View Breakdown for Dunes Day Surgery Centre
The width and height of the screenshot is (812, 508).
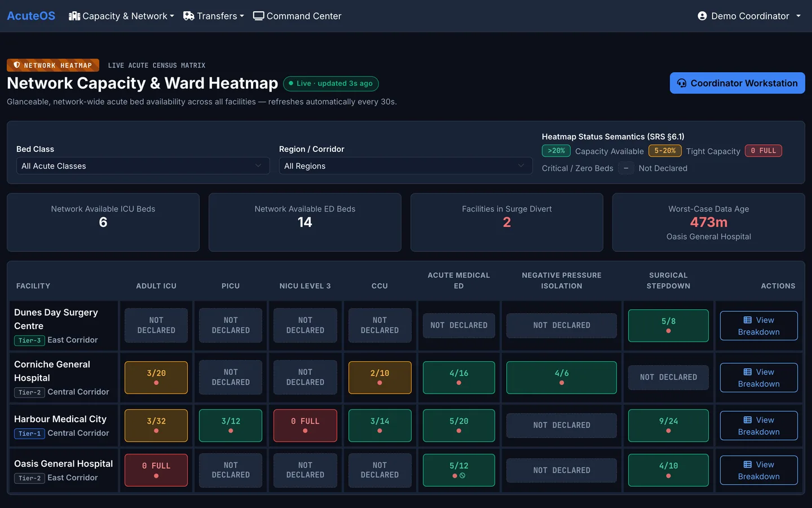coord(758,326)
